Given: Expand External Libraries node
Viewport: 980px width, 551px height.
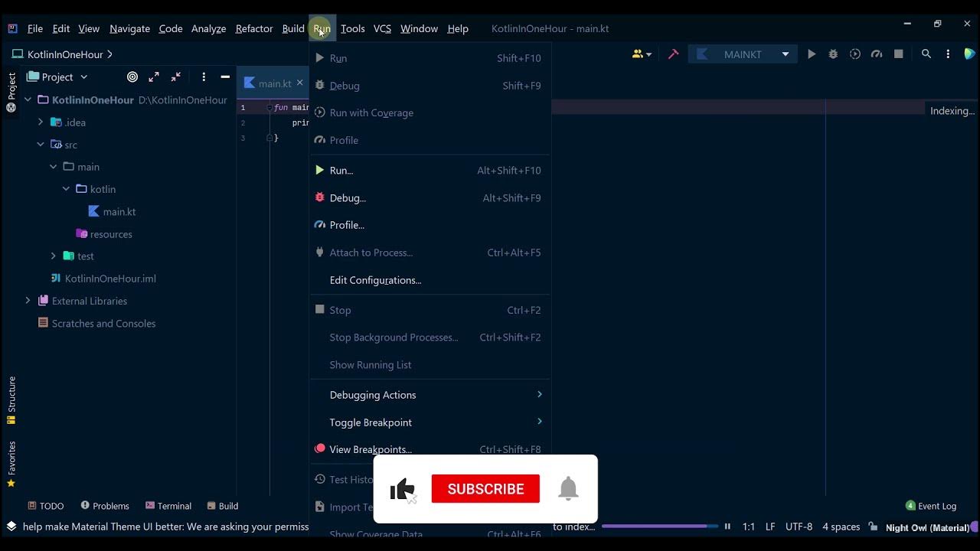Looking at the screenshot, I should (28, 301).
